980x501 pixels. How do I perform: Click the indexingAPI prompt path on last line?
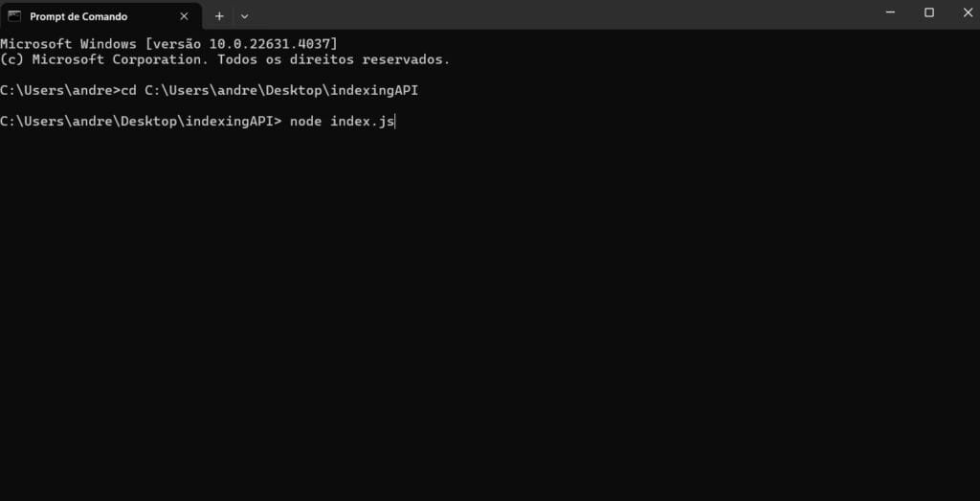tap(142, 122)
